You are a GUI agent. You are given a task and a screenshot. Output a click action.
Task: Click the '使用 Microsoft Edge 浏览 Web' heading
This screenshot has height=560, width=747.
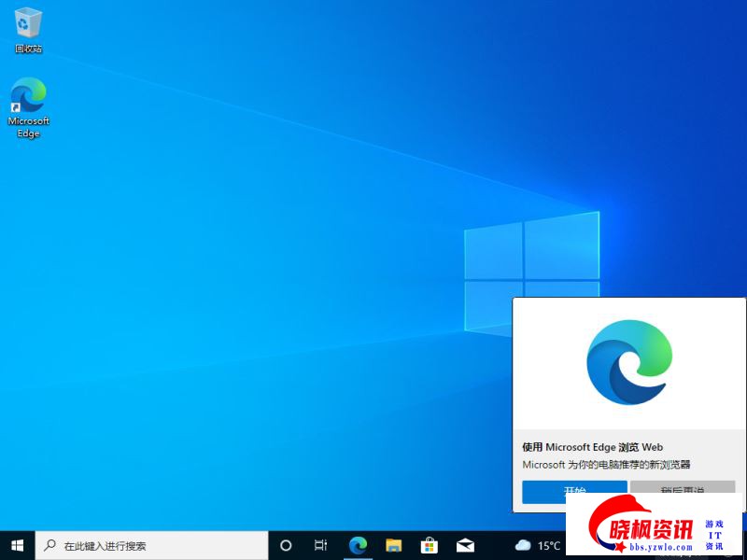(592, 447)
